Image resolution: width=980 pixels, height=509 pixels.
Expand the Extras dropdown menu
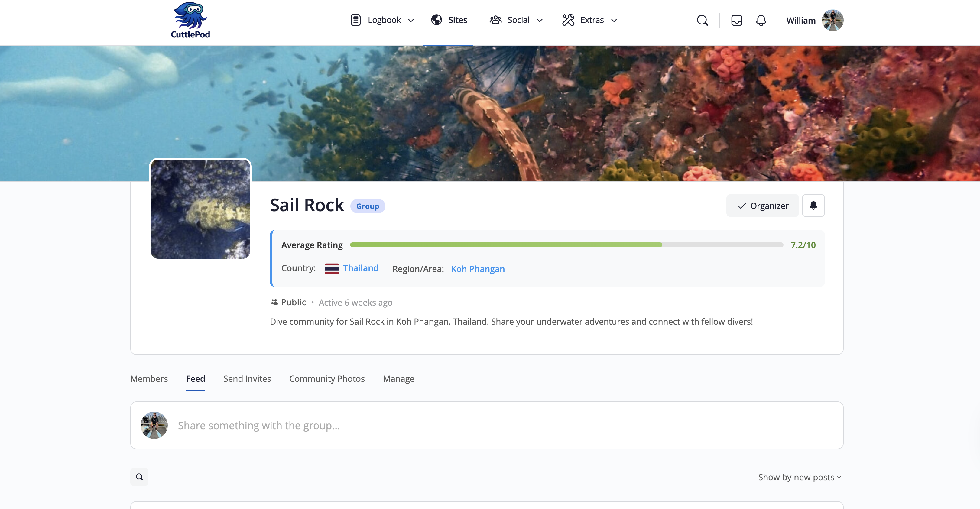614,20
